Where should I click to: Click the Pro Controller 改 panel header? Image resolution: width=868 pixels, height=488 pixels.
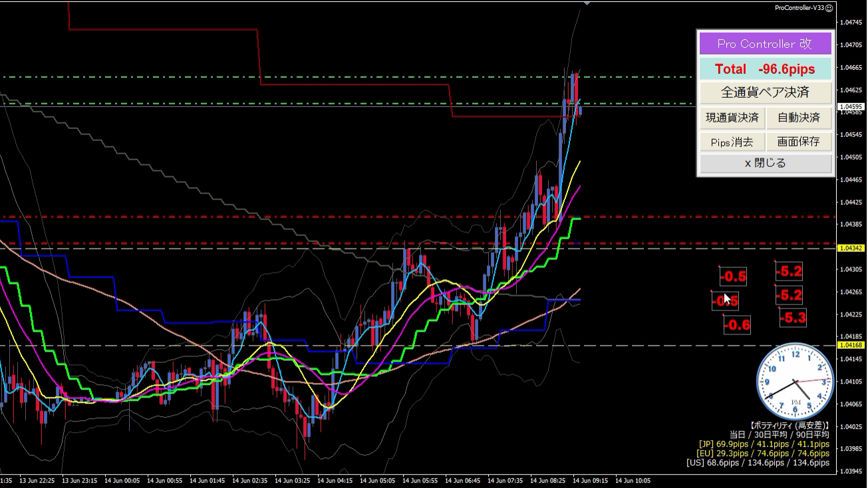tap(765, 44)
